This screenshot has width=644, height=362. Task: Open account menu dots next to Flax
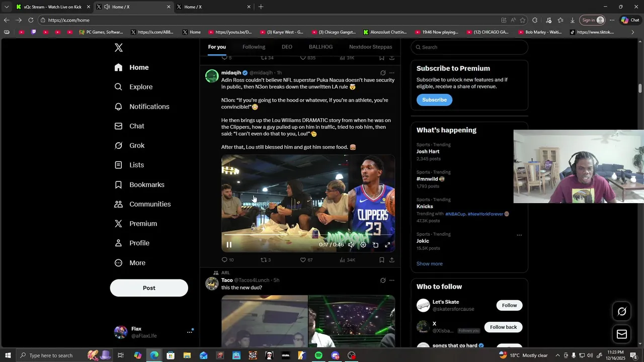click(x=190, y=332)
